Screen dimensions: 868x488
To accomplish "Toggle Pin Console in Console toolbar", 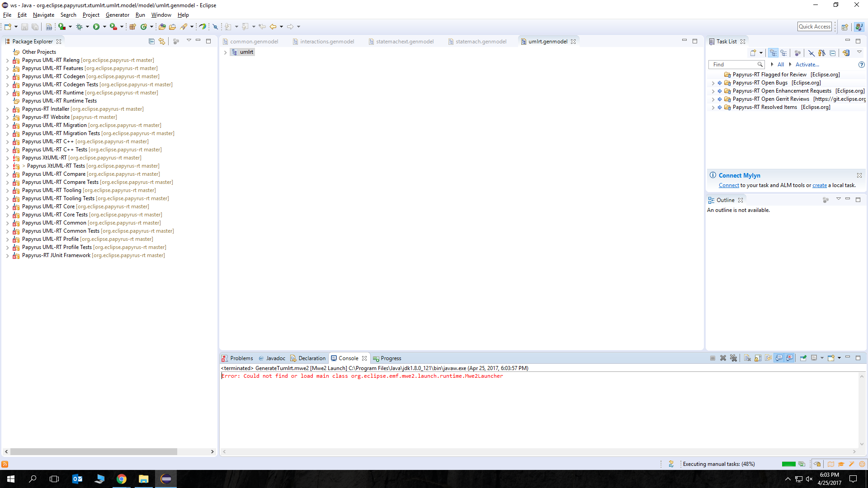I will [803, 358].
